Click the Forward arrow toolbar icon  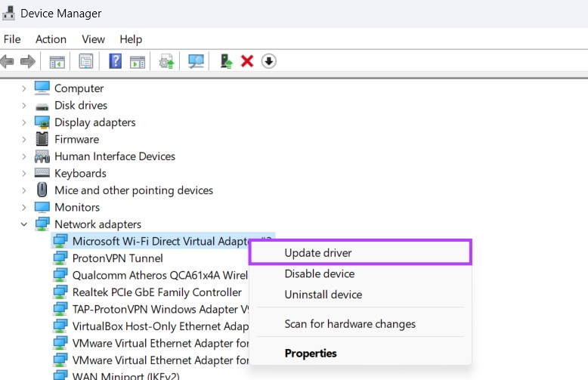27,61
